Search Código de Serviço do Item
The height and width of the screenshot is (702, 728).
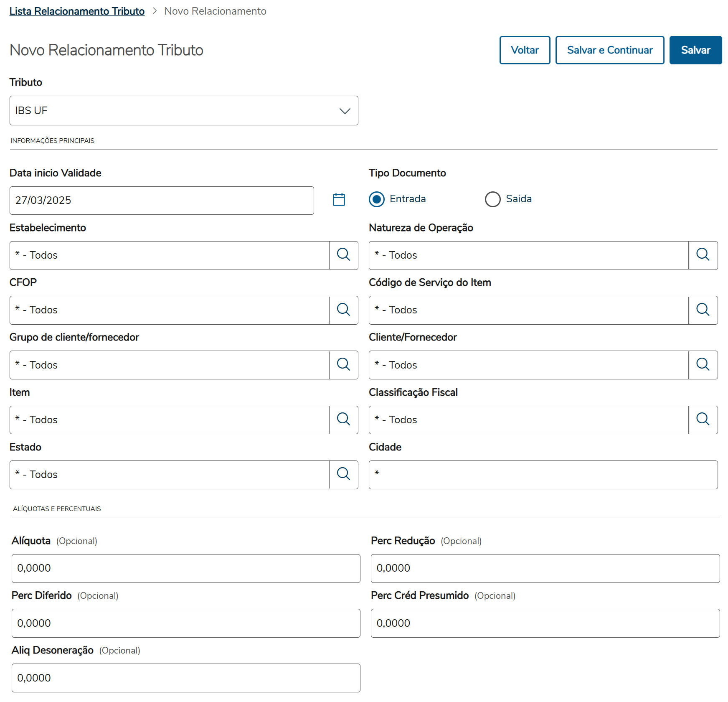(703, 310)
